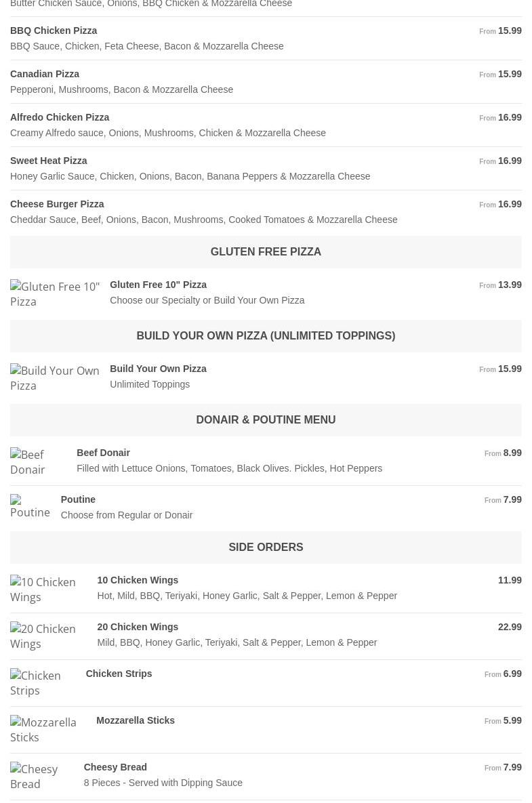Choose the Canadian Pizza title
The height and width of the screenshot is (803, 532).
tap(45, 74)
